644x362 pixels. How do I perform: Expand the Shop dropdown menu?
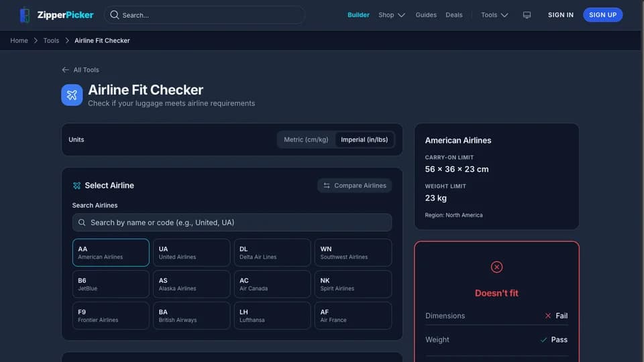(x=391, y=15)
